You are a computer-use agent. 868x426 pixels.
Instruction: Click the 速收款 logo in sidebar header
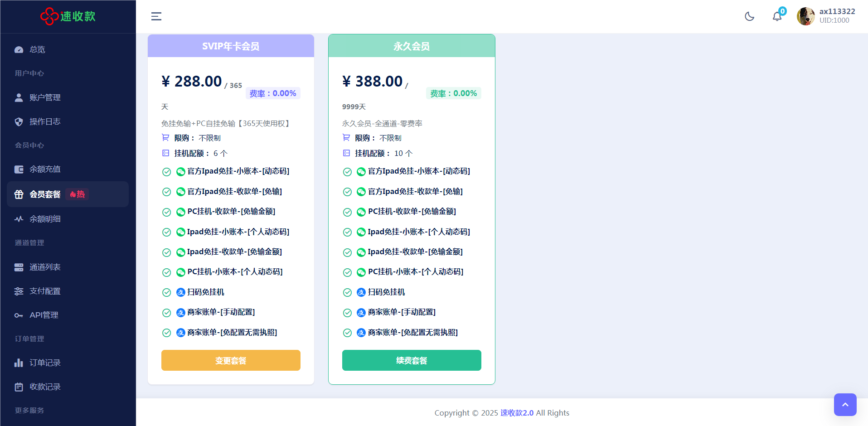click(x=68, y=16)
